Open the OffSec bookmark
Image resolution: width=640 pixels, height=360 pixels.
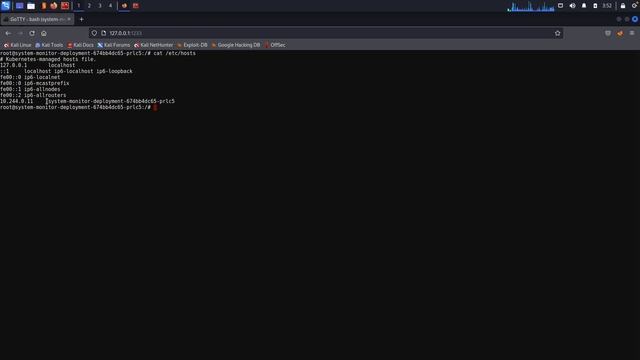275,45
